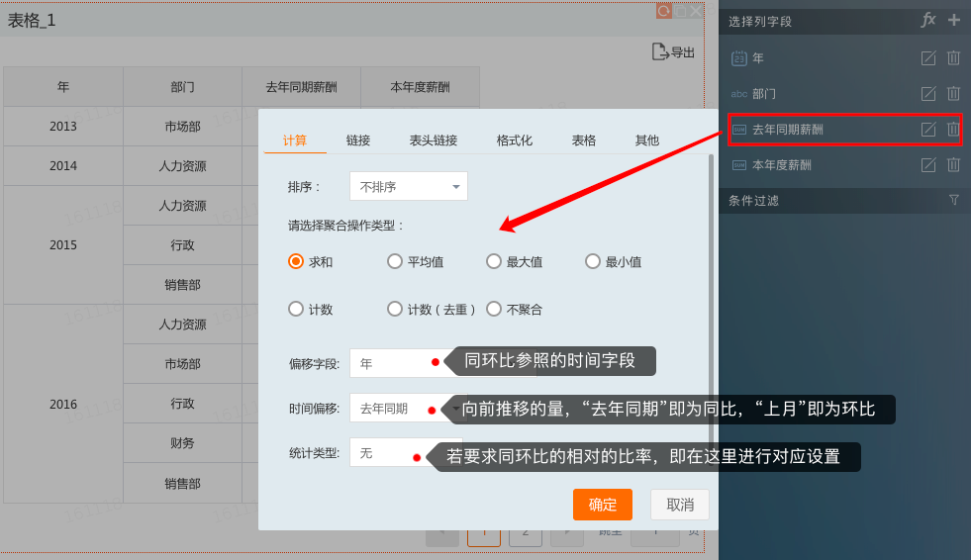The width and height of the screenshot is (971, 560).
Task: Edit the 去年同期薪酬 field
Action: pos(928,130)
